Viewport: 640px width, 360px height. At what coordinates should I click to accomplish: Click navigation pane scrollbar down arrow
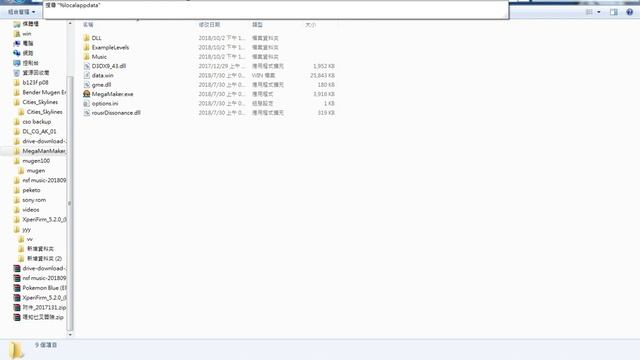point(70,335)
